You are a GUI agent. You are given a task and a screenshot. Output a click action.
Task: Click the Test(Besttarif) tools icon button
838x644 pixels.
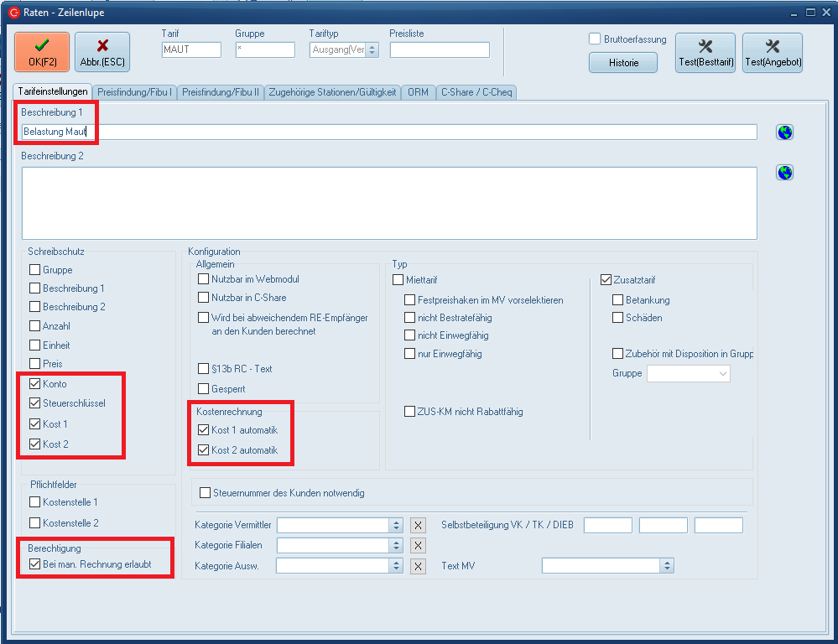705,53
